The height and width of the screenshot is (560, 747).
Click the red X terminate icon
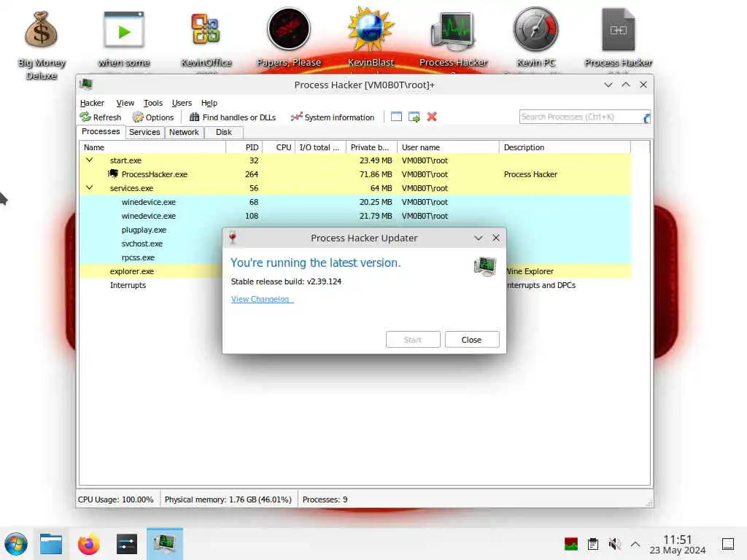pyautogui.click(x=432, y=117)
